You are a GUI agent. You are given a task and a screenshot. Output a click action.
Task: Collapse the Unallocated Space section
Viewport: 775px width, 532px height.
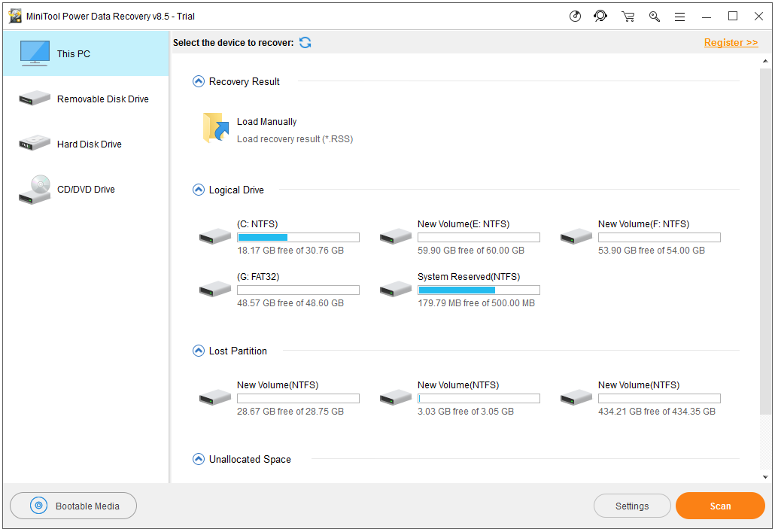click(198, 459)
